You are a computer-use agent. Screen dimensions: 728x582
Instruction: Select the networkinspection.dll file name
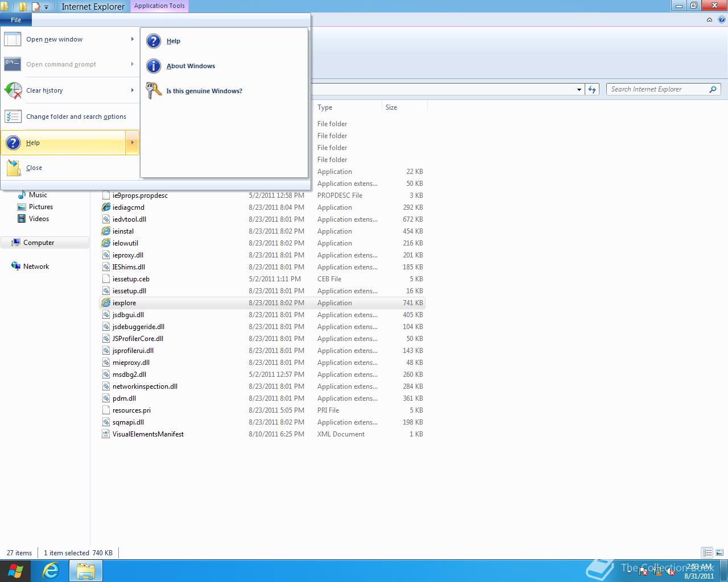tap(145, 386)
